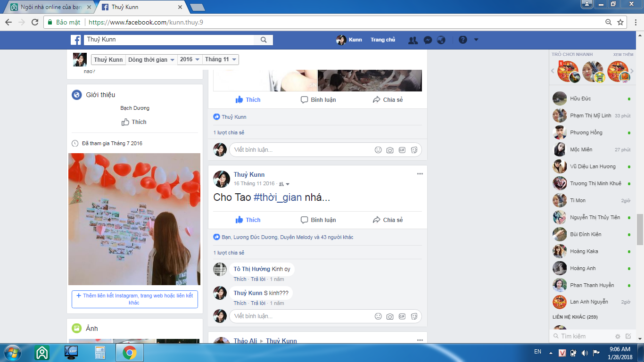The image size is (644, 362).
Task: Click emoji icon in lower comment box
Action: [x=378, y=316]
